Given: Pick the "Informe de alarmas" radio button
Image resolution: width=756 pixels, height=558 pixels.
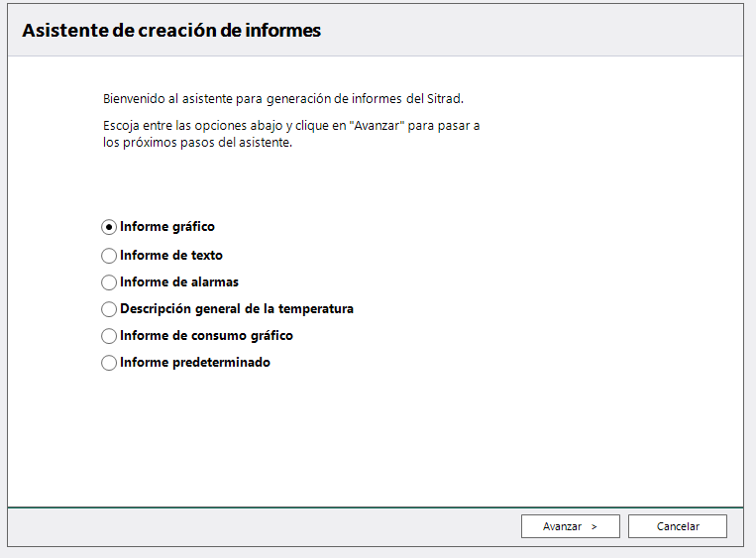Looking at the screenshot, I should [109, 282].
